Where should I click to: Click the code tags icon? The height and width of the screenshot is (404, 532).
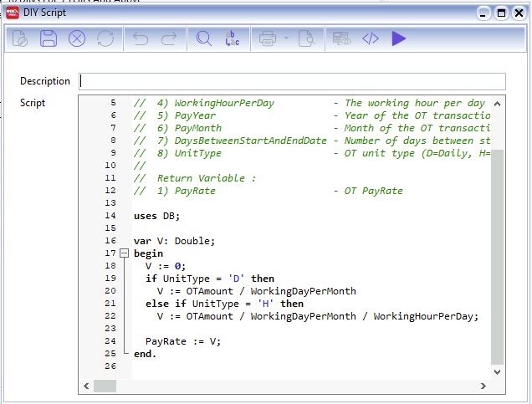click(371, 38)
